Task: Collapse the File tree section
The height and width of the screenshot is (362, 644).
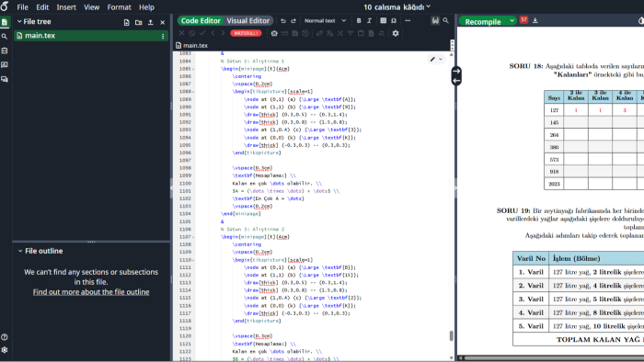Action: click(19, 21)
